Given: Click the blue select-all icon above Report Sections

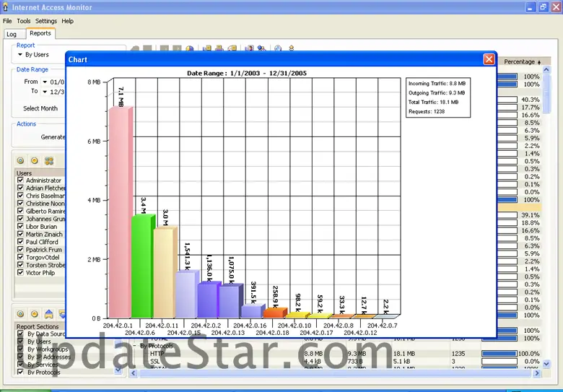Looking at the screenshot, I should pyautogui.click(x=20, y=314).
